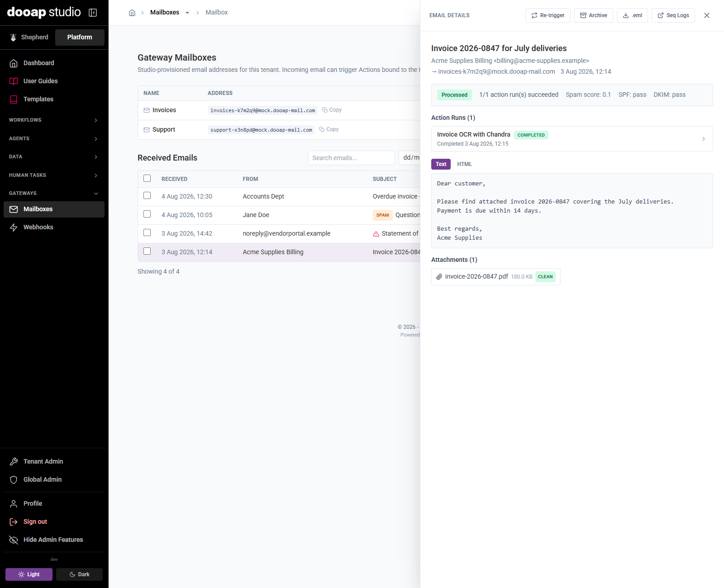Tick checkbox for Jane Doe email

(147, 214)
